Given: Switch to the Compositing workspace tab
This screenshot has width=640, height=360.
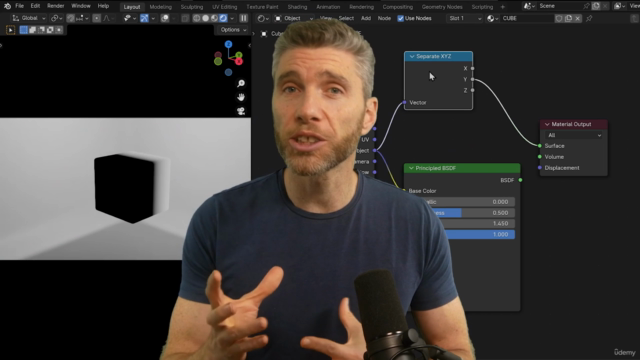Looking at the screenshot, I should click(398, 7).
